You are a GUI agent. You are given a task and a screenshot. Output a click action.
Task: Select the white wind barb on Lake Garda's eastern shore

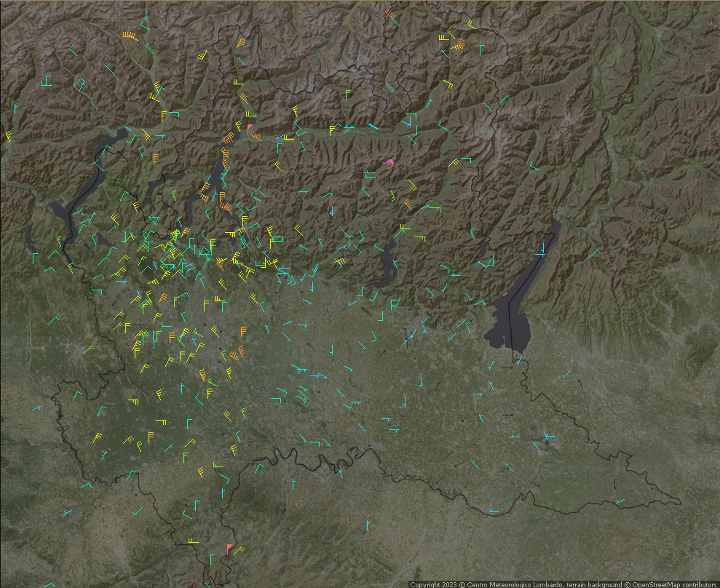(541, 252)
